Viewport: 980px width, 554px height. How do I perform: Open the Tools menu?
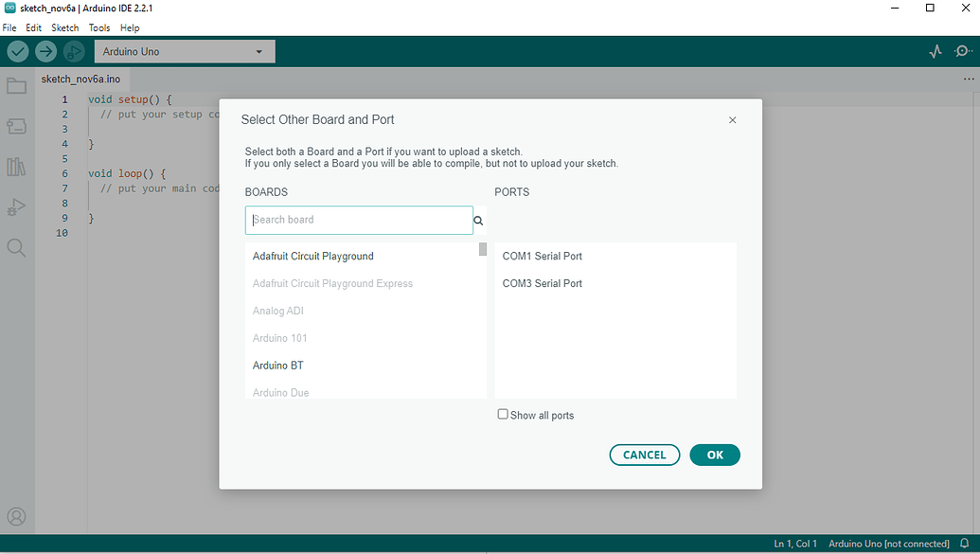click(x=99, y=27)
